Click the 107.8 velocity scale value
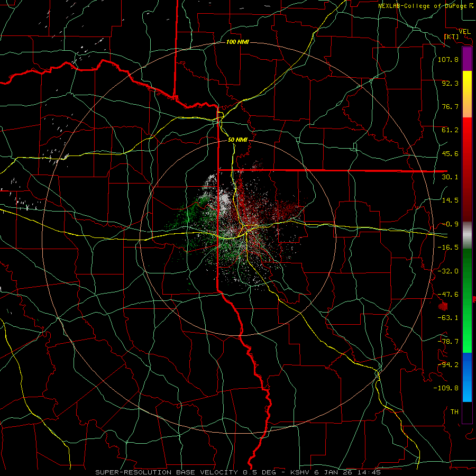Image resolution: width=476 pixels, height=476 pixels. [x=448, y=59]
